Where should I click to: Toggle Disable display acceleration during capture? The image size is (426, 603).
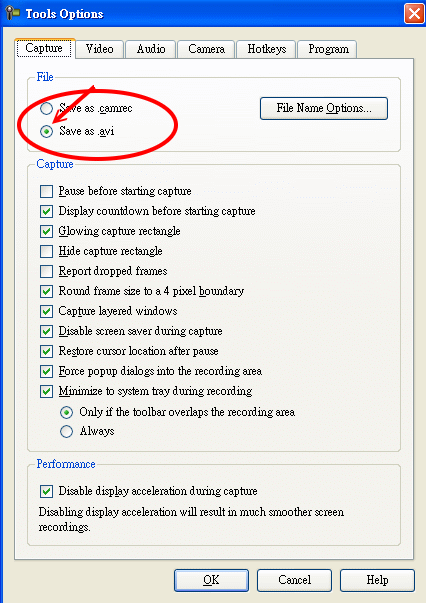(47, 491)
